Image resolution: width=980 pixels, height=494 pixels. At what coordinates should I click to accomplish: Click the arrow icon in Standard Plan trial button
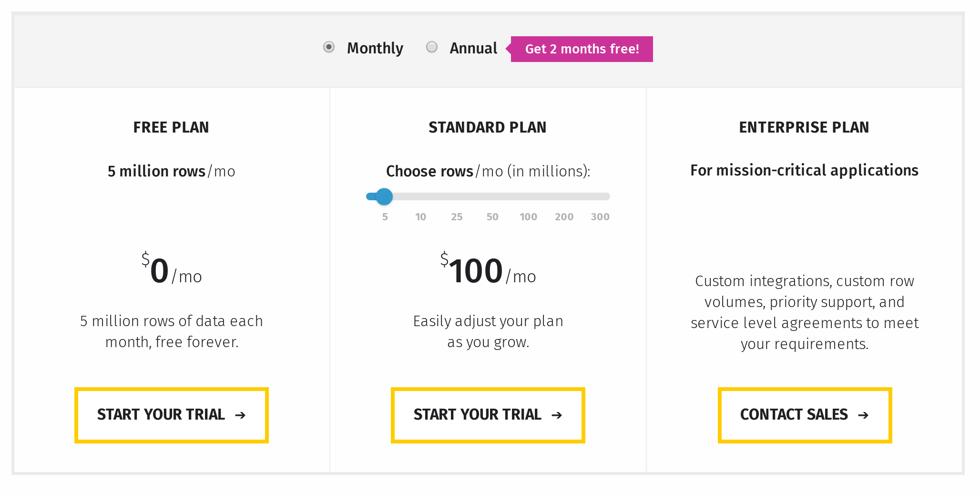(x=557, y=415)
